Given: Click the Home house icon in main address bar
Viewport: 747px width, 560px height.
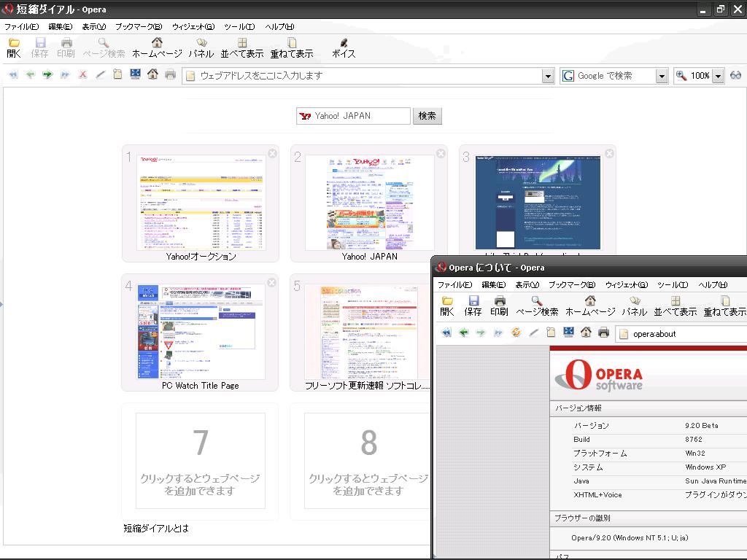Looking at the screenshot, I should click(152, 74).
